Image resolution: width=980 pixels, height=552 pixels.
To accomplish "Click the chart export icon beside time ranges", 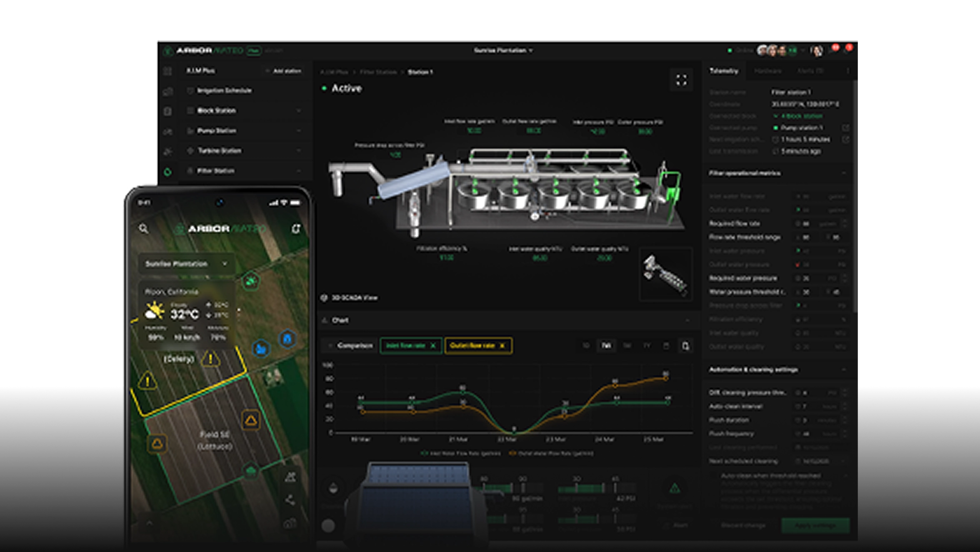I will 685,346.
